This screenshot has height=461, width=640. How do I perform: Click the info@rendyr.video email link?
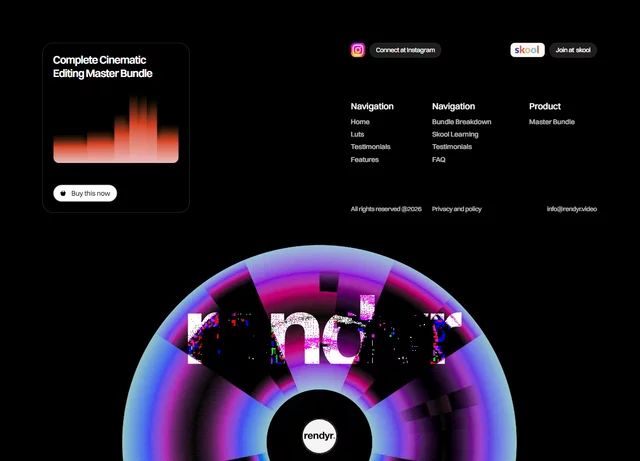[572, 209]
